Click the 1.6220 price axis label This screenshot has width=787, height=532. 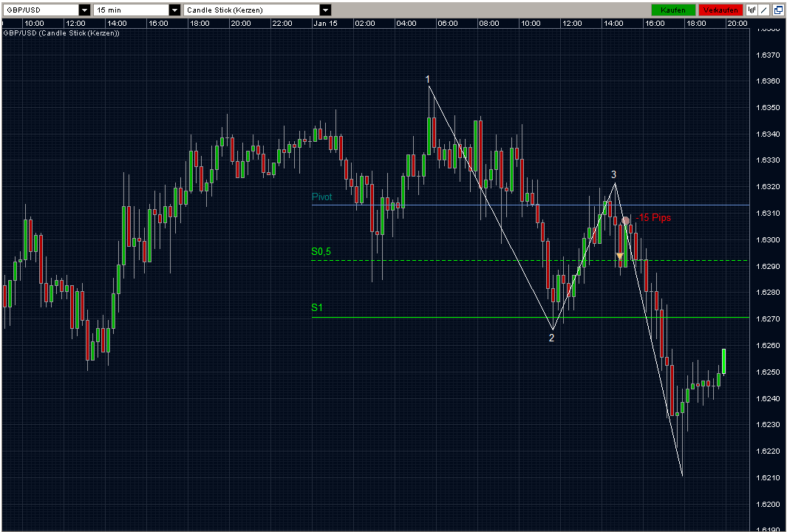[x=768, y=451]
